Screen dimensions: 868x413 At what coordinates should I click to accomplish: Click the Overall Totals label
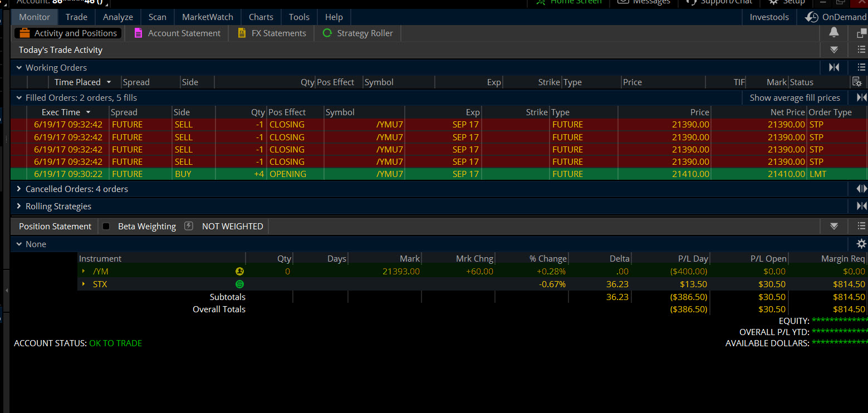coord(219,309)
